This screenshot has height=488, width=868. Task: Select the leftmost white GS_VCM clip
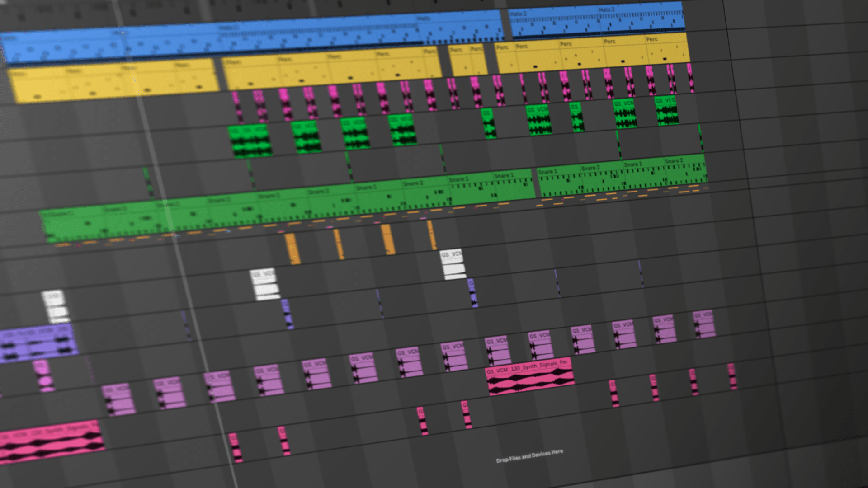pos(55,306)
